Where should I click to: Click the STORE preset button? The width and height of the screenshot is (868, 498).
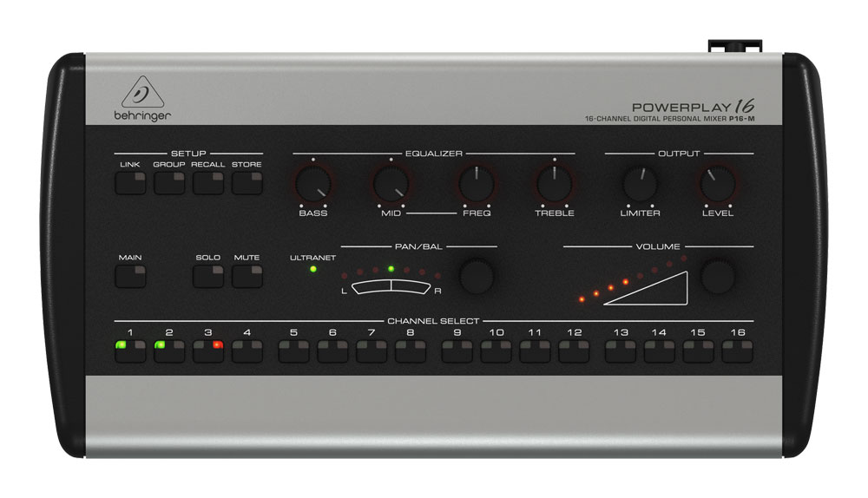(247, 183)
